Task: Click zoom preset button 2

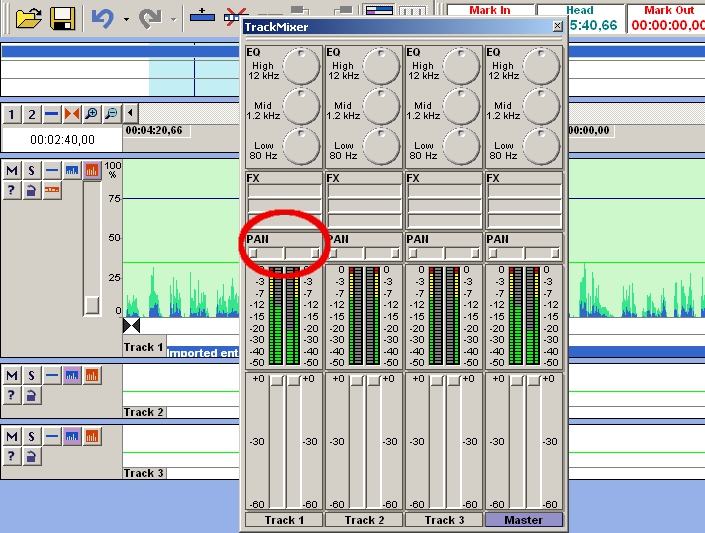Action: pos(31,114)
